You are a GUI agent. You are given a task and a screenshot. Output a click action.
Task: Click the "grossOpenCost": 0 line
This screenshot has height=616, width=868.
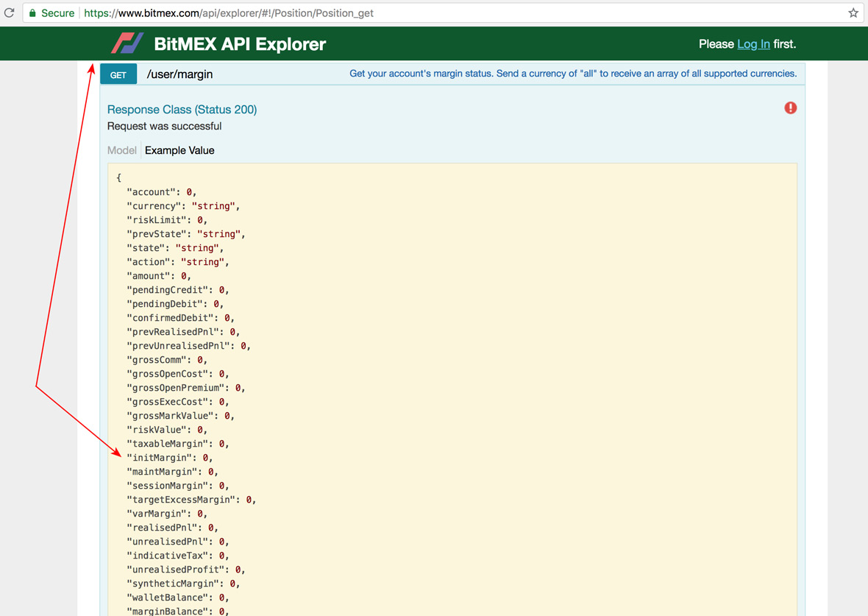coord(178,374)
